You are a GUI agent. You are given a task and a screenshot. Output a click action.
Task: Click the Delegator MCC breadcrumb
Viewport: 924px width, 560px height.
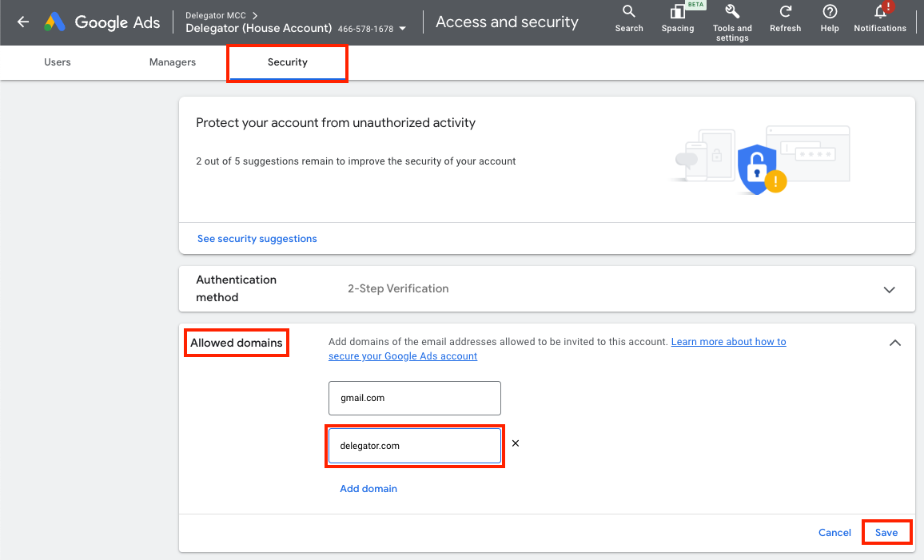point(216,15)
